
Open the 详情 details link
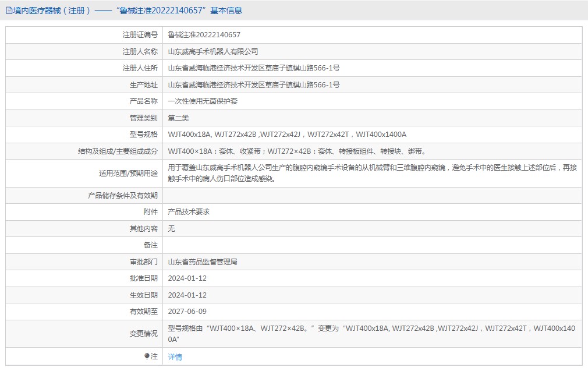[x=175, y=357]
